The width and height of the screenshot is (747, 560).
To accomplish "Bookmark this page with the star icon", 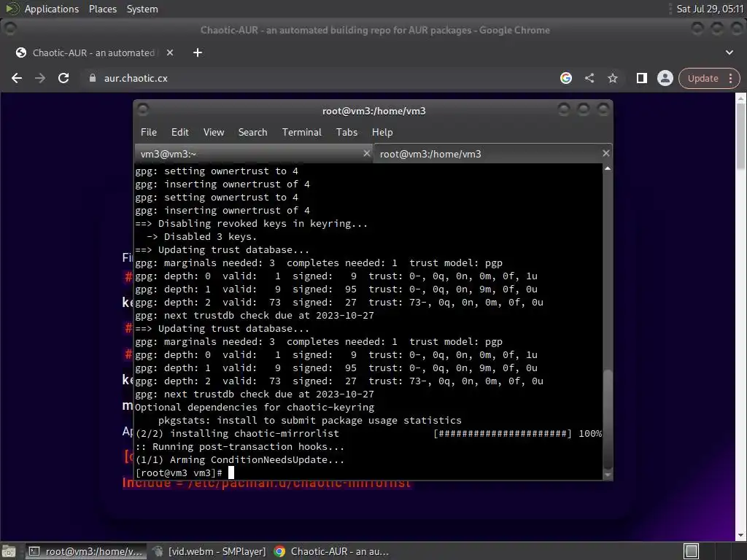I will 613,78.
